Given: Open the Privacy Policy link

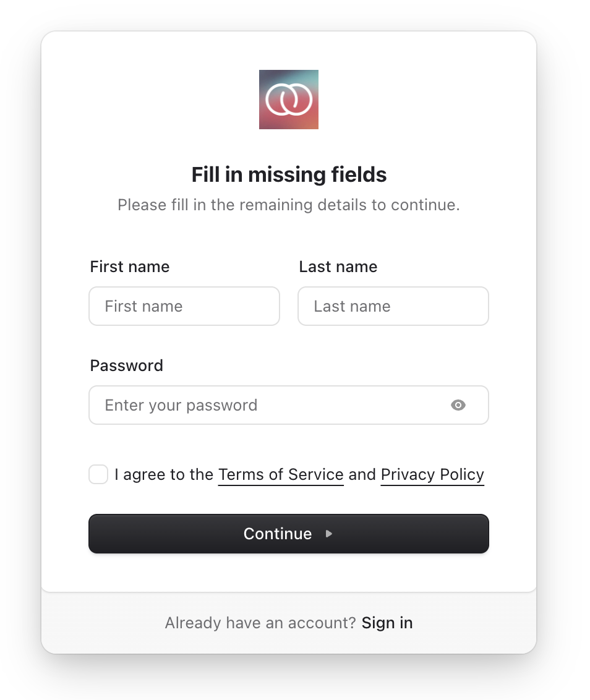Looking at the screenshot, I should pos(432,475).
